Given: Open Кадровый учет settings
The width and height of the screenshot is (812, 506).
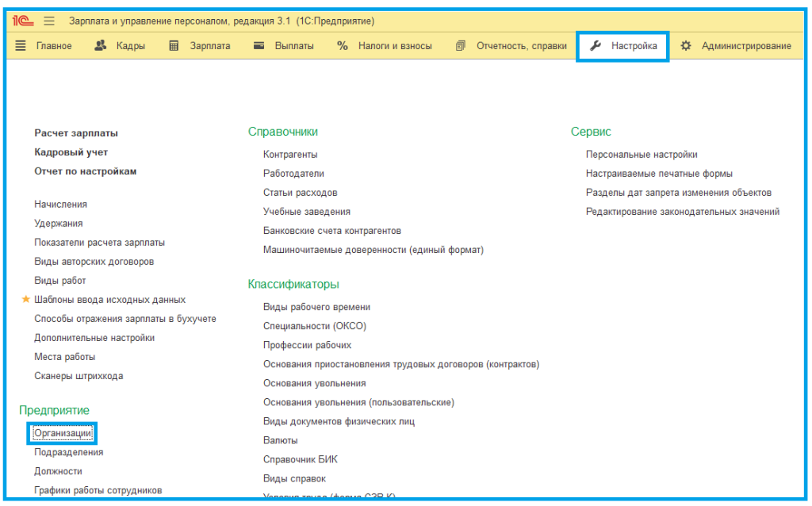Looking at the screenshot, I should (x=71, y=152).
